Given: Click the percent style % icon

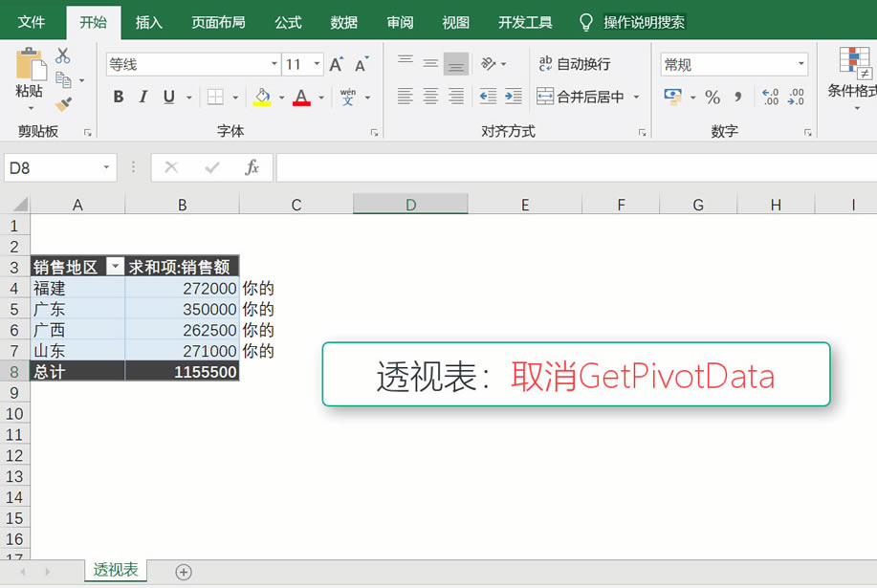Looking at the screenshot, I should click(x=713, y=96).
